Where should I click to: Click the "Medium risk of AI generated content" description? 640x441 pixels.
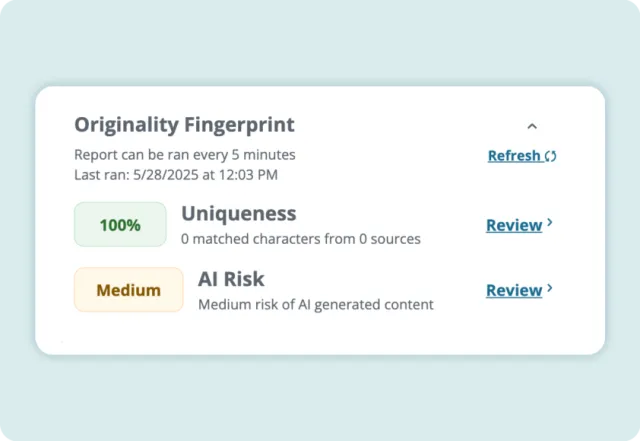point(315,304)
